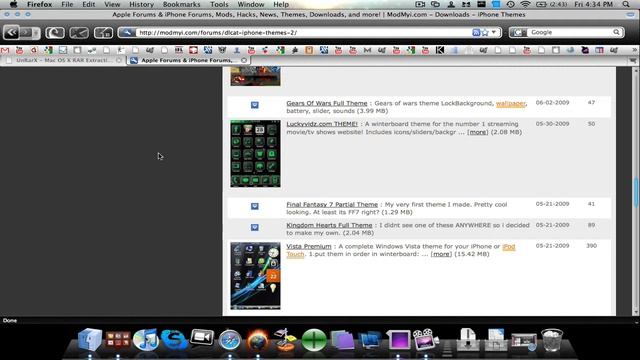640x360 pixels.
Task: Click the search magnifier button
Action: pos(616,32)
